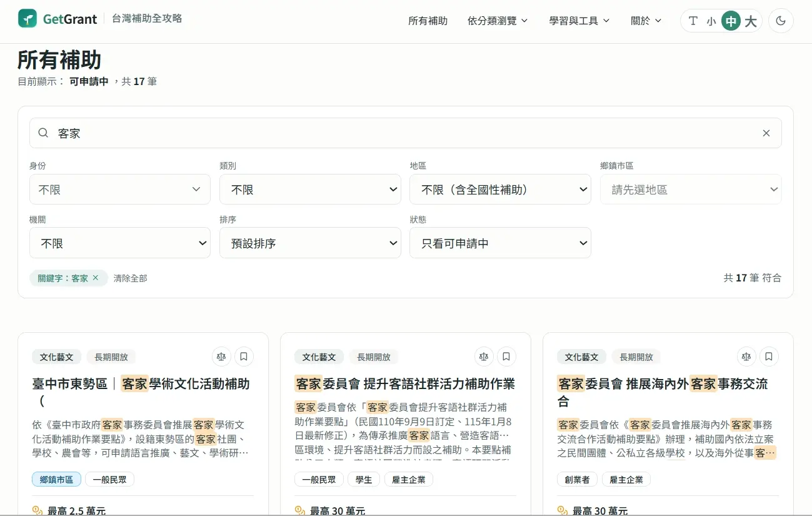Expand 依分類瀏覽 menu

498,21
